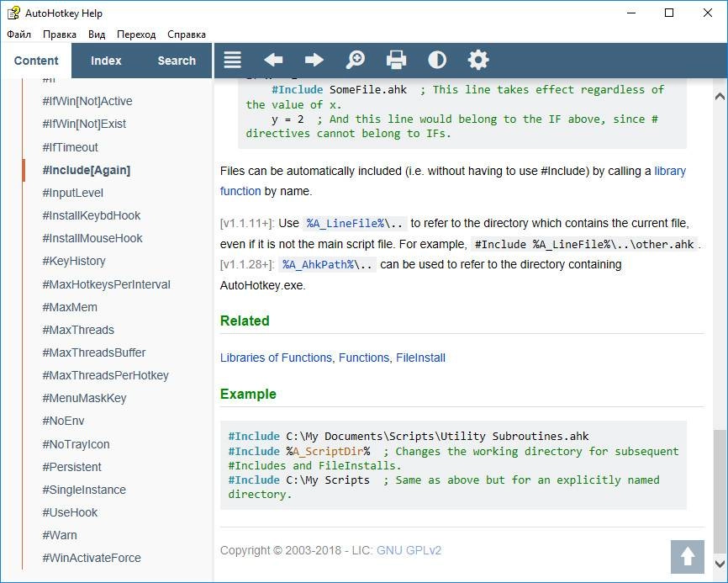The width and height of the screenshot is (728, 583).
Task: Open the Переход menu
Action: pyautogui.click(x=136, y=34)
